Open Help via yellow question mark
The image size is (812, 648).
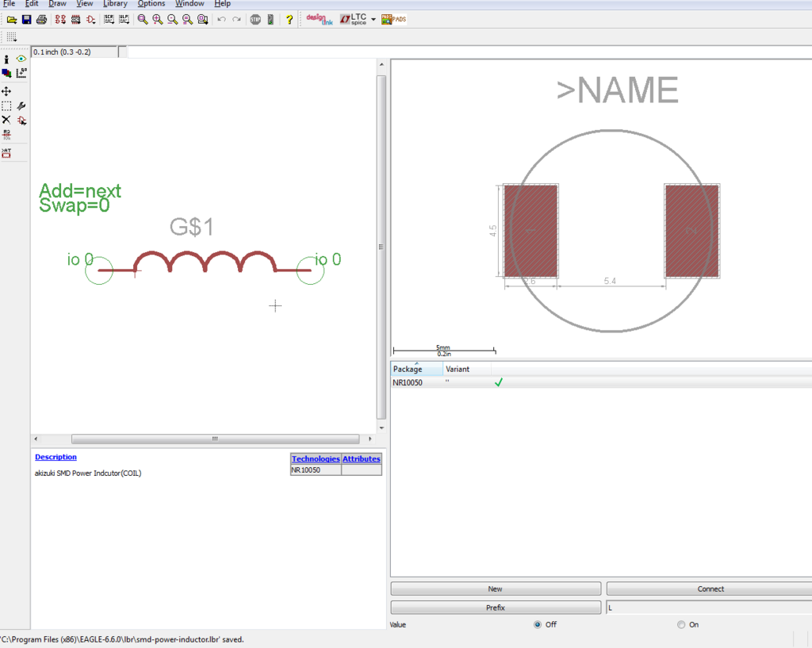[x=289, y=20]
